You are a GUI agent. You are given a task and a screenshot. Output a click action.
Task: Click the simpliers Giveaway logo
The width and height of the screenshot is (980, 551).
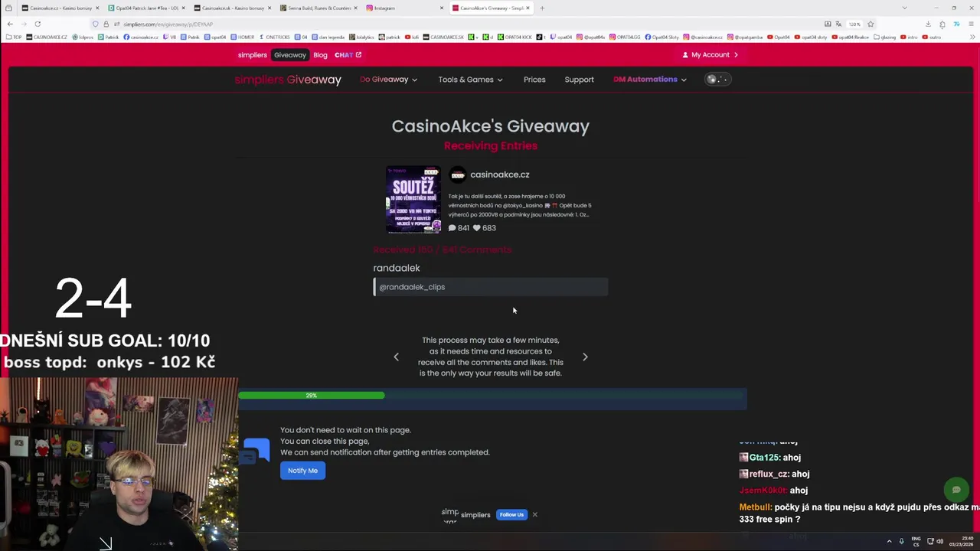288,80
